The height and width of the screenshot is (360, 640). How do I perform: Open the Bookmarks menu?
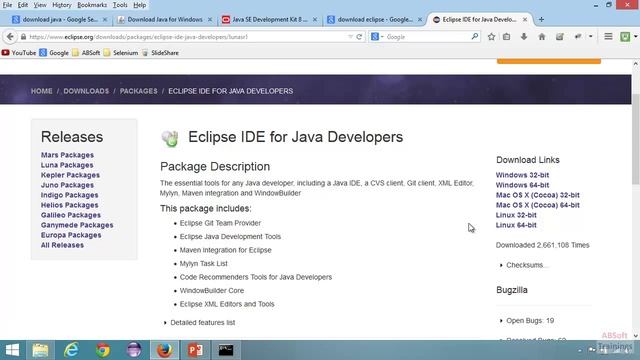(92, 5)
